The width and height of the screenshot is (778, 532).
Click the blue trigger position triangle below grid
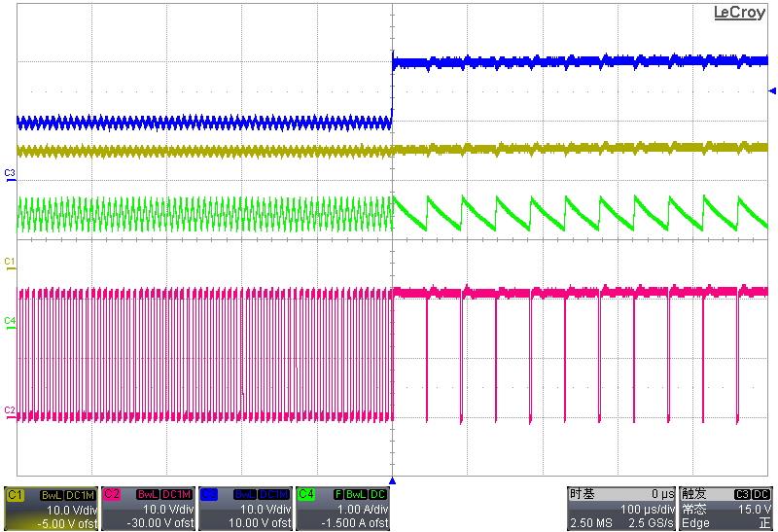(x=392, y=480)
